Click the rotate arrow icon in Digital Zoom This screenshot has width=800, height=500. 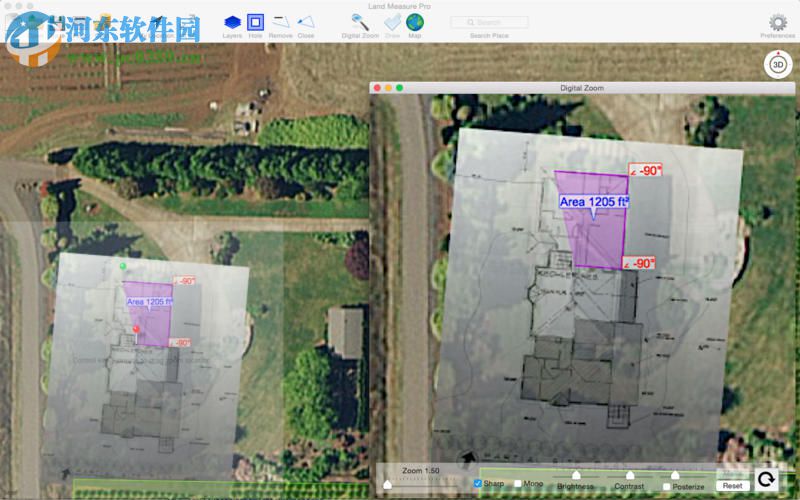766,479
